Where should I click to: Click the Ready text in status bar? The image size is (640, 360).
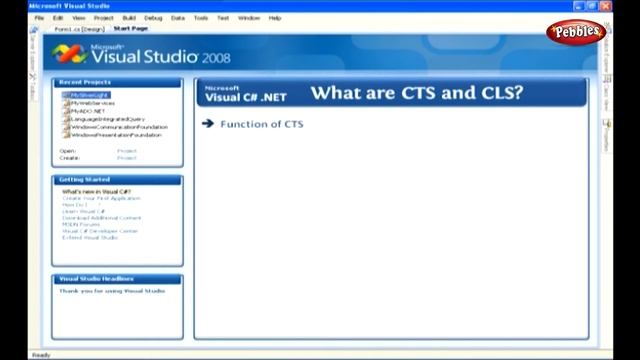(x=41, y=355)
